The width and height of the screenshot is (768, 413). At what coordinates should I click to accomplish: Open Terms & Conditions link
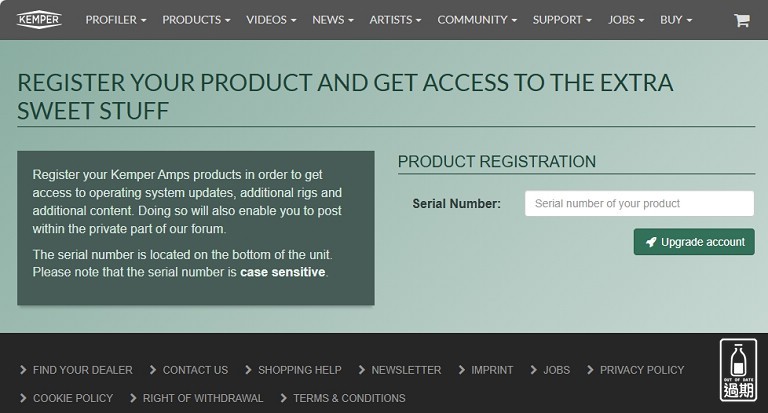tap(349, 398)
